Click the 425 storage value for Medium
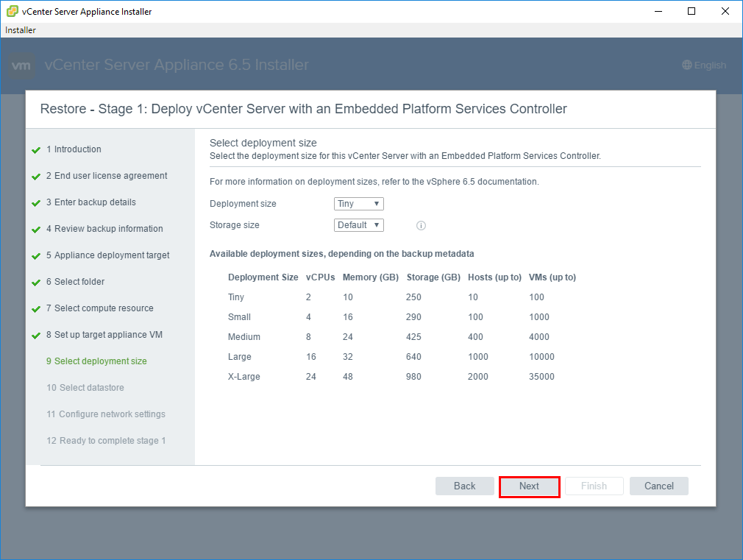Viewport: 743px width, 560px height. [413, 337]
